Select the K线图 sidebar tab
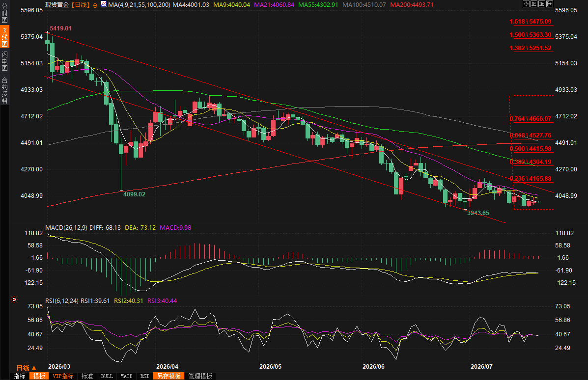This screenshot has width=588, height=380. tap(4, 37)
